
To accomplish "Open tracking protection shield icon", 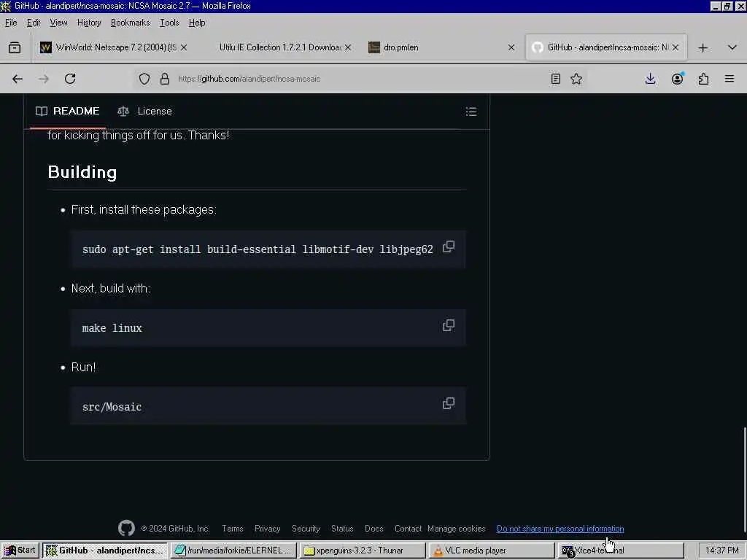I will (144, 79).
